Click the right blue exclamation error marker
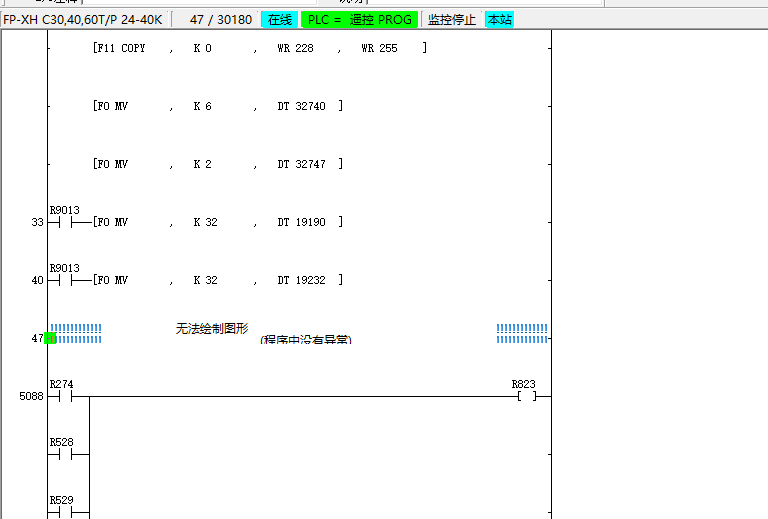The image size is (768, 519). pos(522,334)
